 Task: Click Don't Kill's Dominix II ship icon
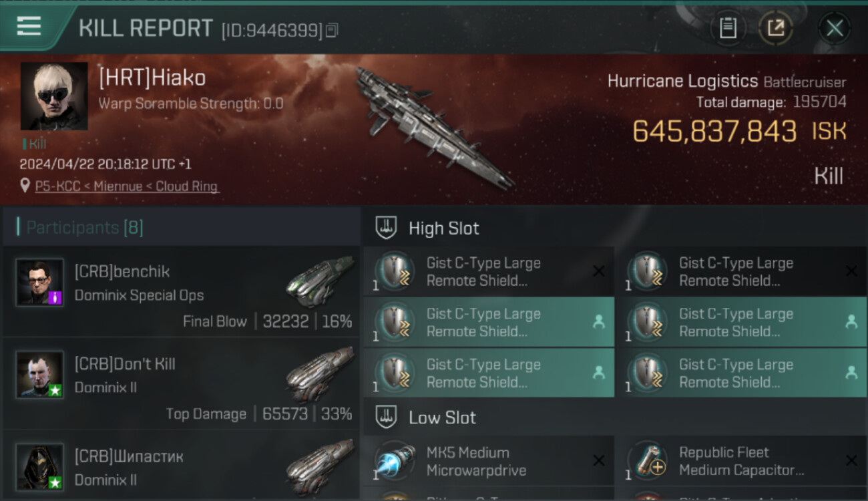pos(320,373)
